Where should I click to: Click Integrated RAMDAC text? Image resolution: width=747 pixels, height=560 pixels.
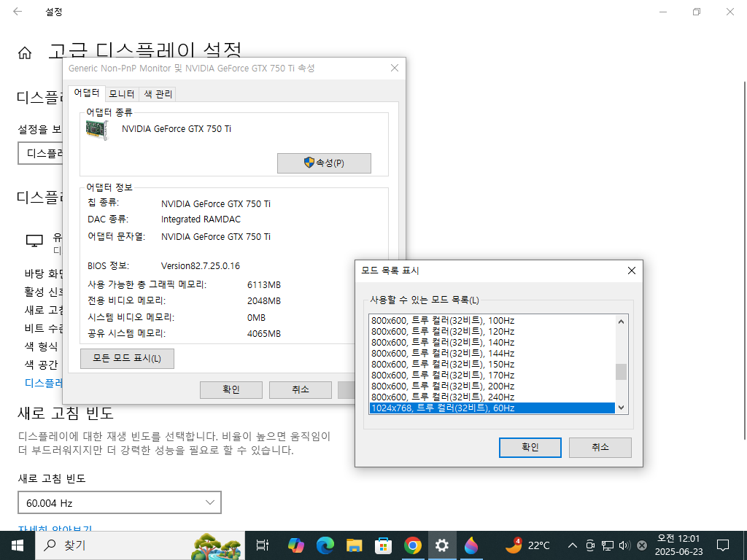tap(201, 219)
